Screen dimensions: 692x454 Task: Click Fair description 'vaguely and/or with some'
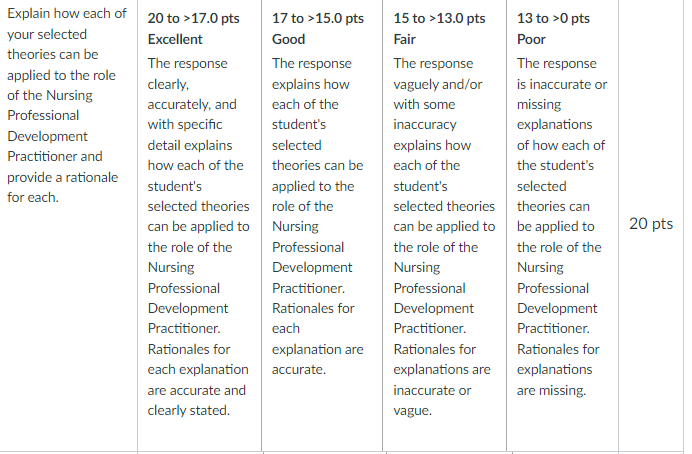click(438, 94)
